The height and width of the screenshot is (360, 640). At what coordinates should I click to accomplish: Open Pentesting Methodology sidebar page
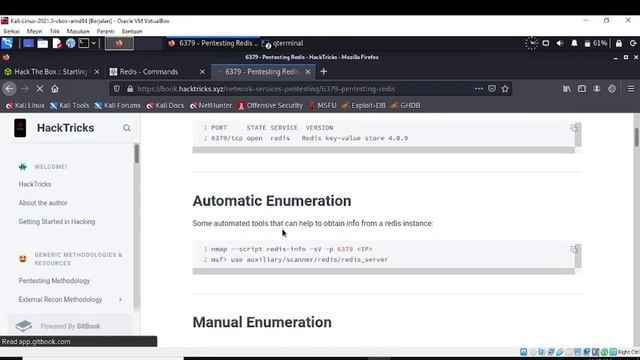point(54,281)
